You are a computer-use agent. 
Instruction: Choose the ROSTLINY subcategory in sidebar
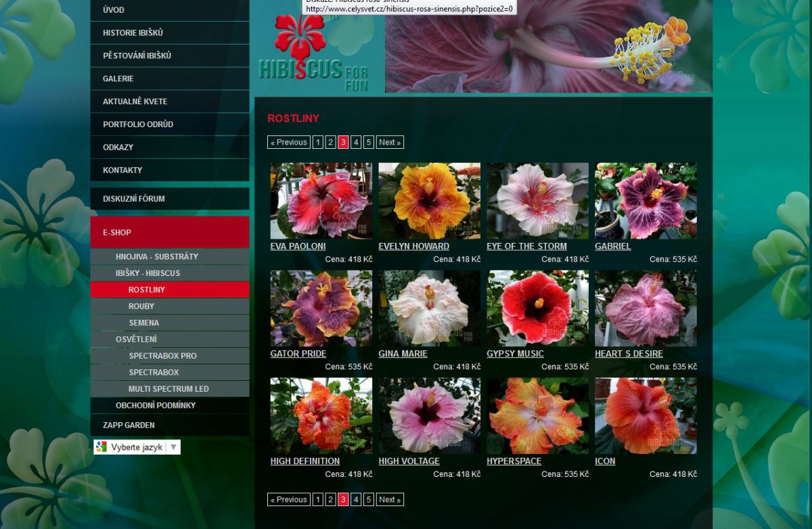coord(170,290)
